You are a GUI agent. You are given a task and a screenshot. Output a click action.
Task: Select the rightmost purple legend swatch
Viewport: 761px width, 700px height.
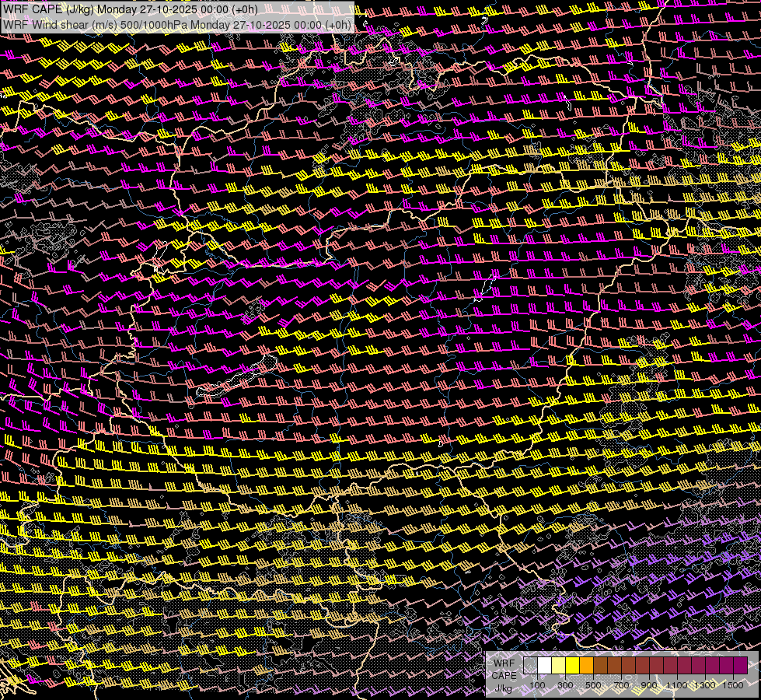coord(740,665)
